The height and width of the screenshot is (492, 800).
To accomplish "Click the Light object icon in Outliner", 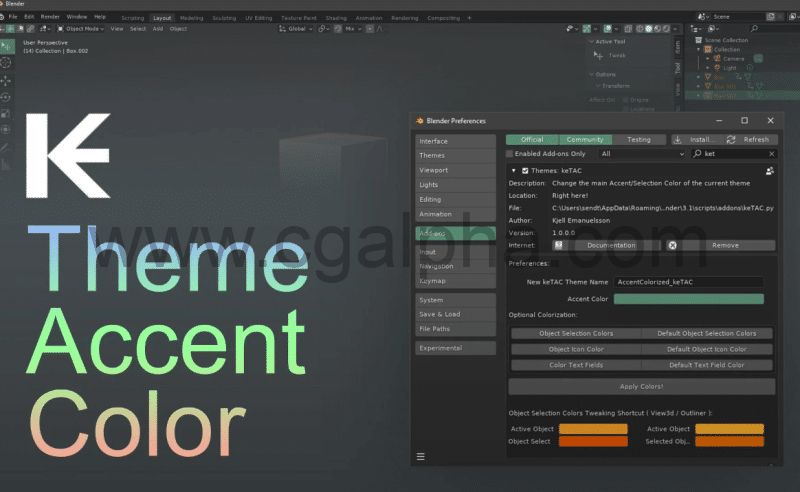I will point(717,67).
